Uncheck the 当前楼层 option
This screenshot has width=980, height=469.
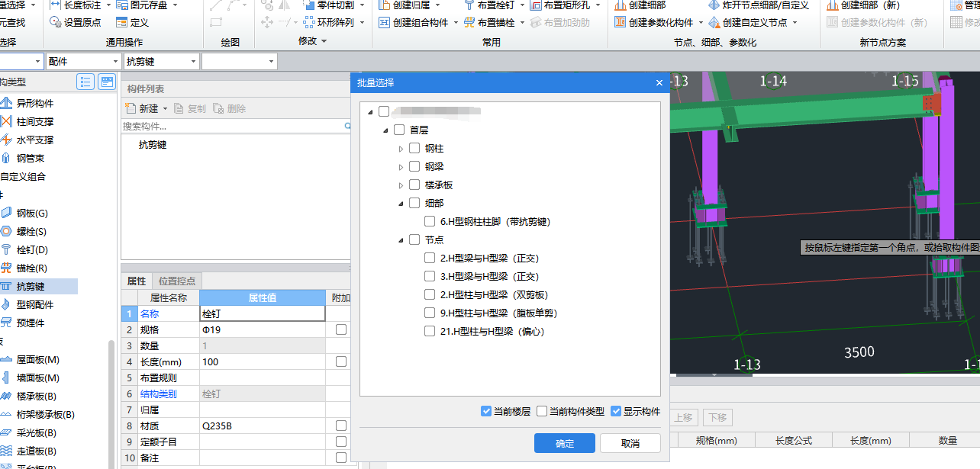pyautogui.click(x=486, y=411)
